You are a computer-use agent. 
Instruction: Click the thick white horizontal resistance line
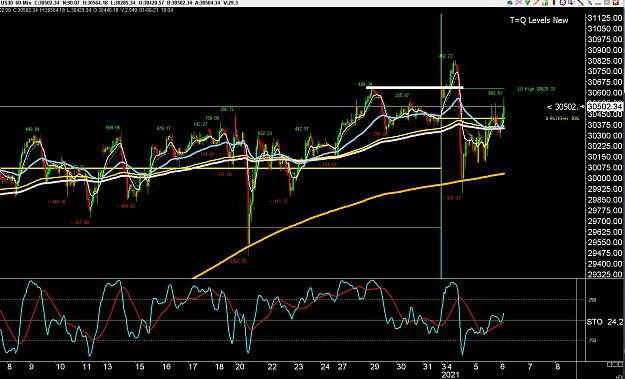(415, 87)
